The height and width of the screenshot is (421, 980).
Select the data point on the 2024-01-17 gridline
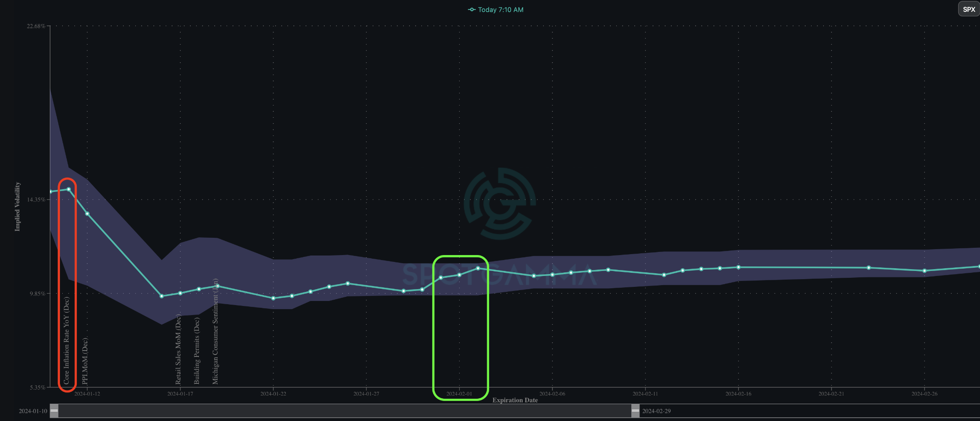tap(180, 293)
